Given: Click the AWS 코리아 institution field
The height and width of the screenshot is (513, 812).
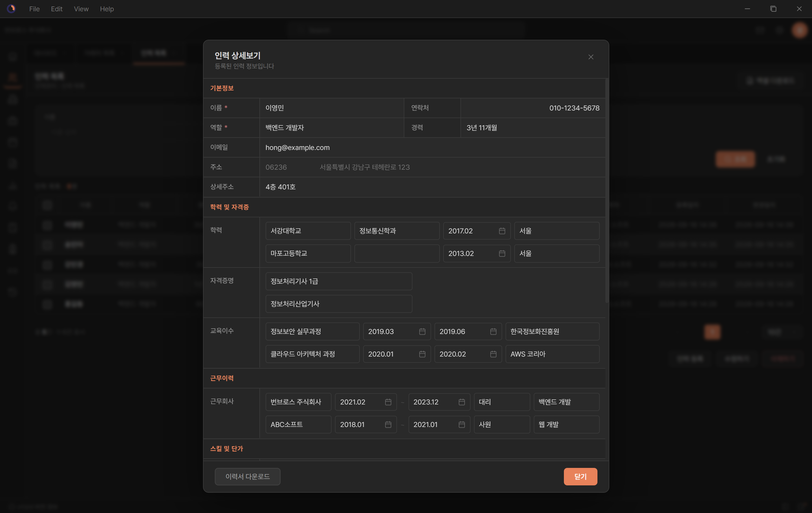Looking at the screenshot, I should click(x=552, y=354).
